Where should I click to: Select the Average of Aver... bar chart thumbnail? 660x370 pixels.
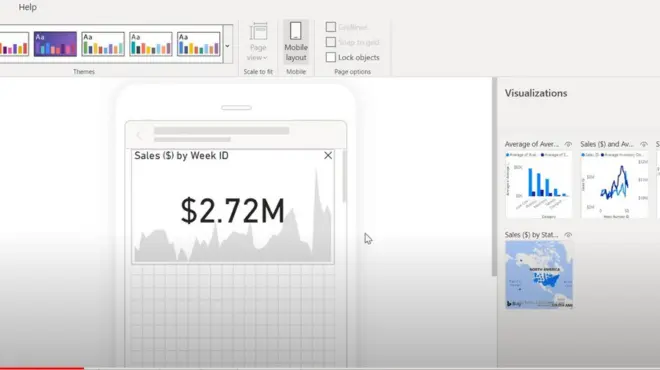539,184
